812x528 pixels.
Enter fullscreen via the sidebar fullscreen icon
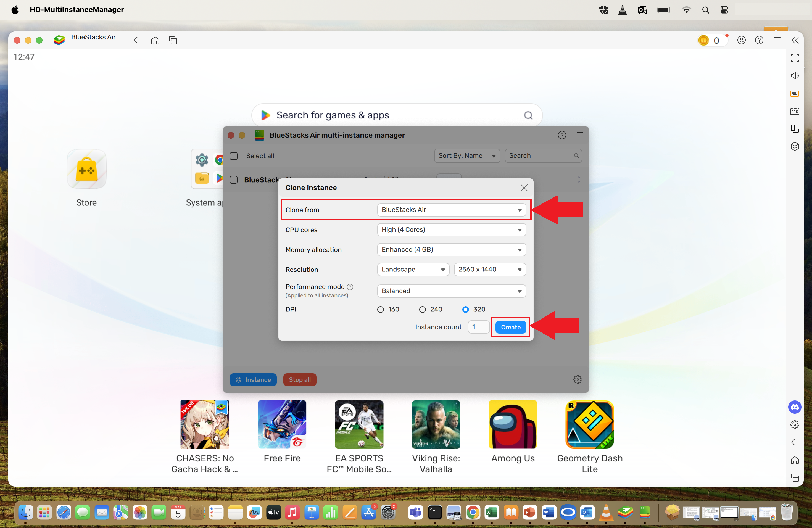tap(795, 58)
